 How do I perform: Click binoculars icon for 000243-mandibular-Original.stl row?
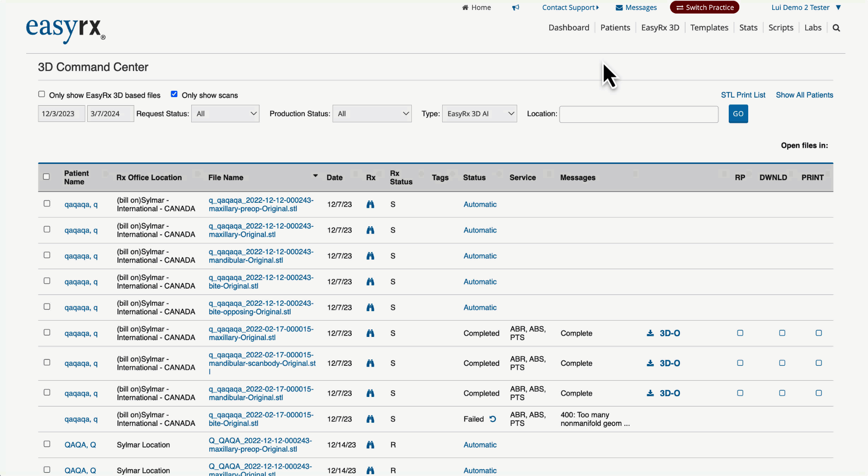[370, 256]
